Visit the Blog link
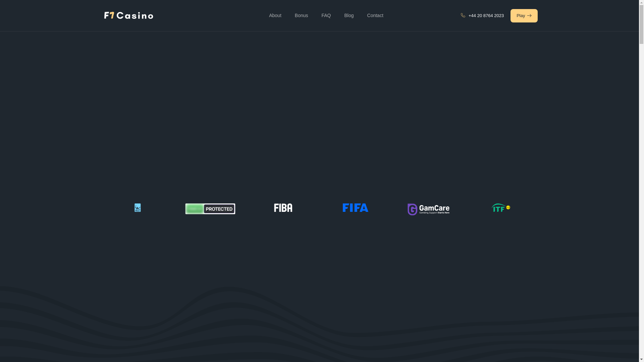644x362 pixels. (349, 15)
